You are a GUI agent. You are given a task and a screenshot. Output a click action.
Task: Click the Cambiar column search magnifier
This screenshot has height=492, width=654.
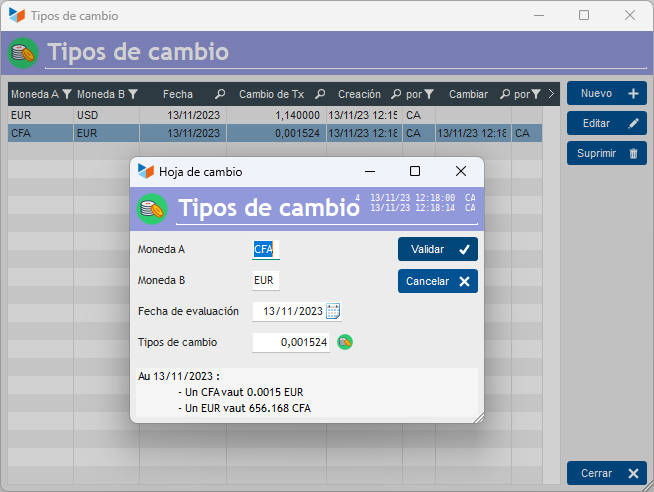pos(504,95)
